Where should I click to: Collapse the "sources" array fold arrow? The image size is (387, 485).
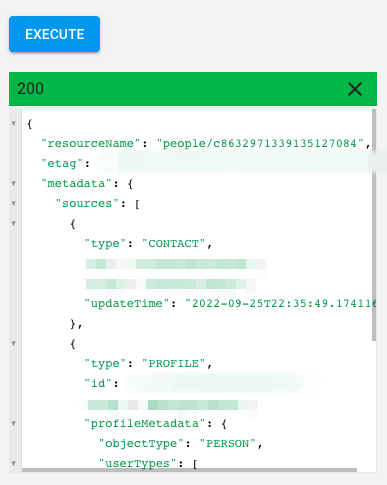click(x=14, y=203)
